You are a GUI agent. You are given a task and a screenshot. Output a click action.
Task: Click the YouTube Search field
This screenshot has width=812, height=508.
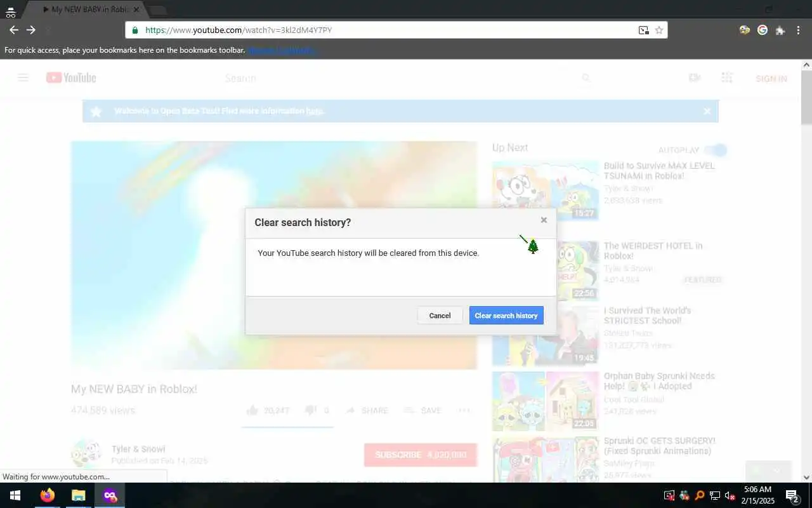(400, 78)
